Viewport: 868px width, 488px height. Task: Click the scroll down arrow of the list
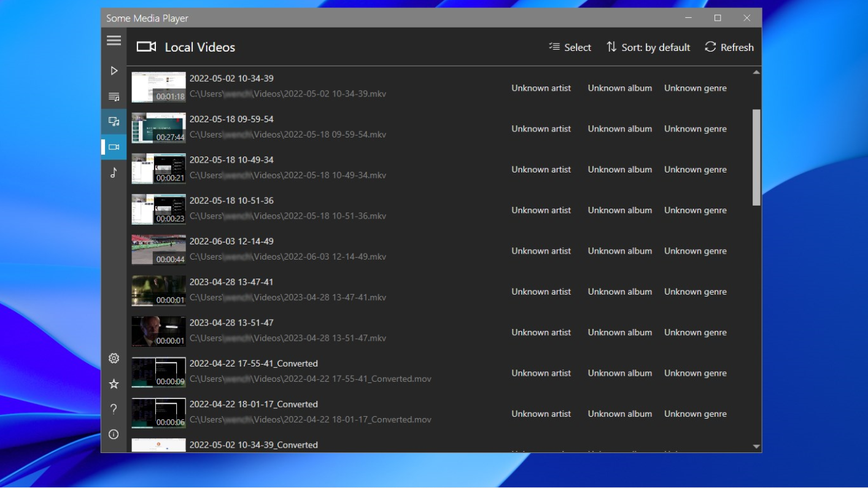click(756, 447)
